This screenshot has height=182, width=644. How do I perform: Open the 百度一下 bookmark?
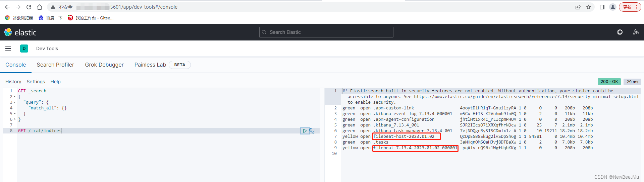(50, 18)
